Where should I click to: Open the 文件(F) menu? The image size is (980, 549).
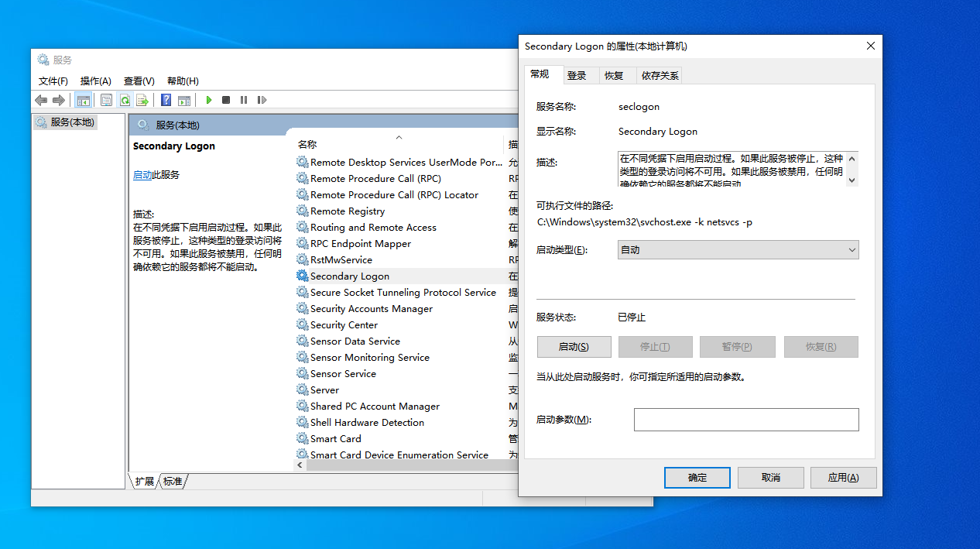tap(52, 81)
